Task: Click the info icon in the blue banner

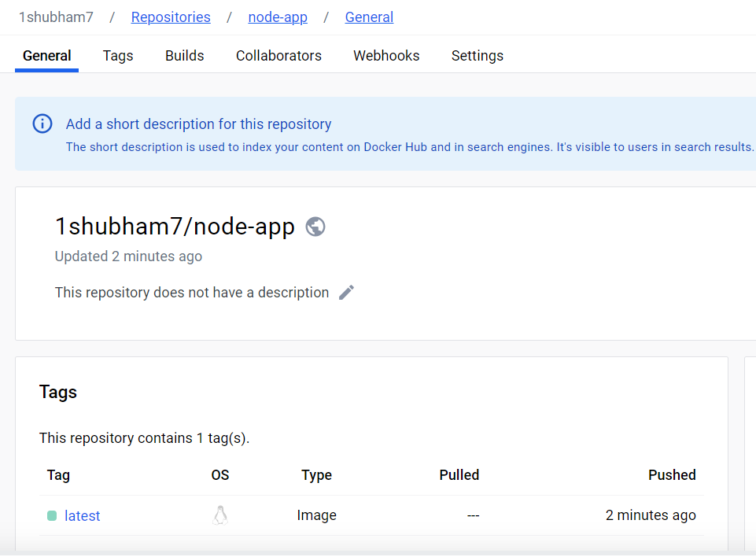Action: [x=42, y=124]
